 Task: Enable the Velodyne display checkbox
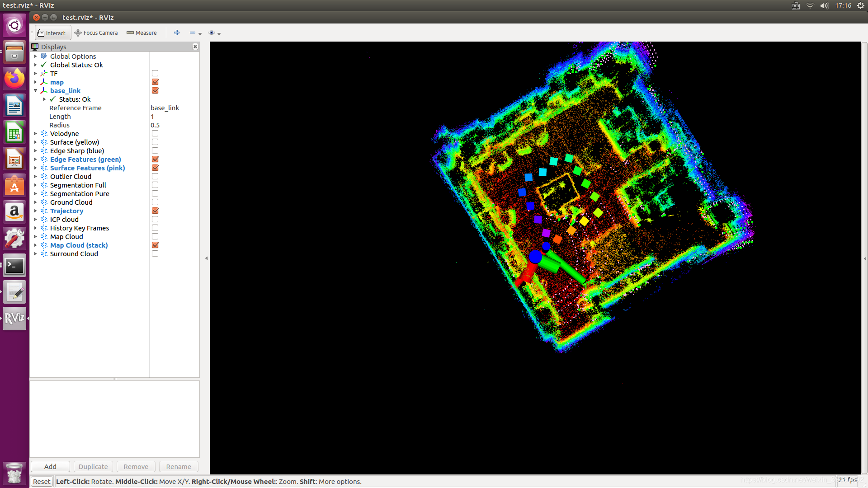[x=155, y=133]
